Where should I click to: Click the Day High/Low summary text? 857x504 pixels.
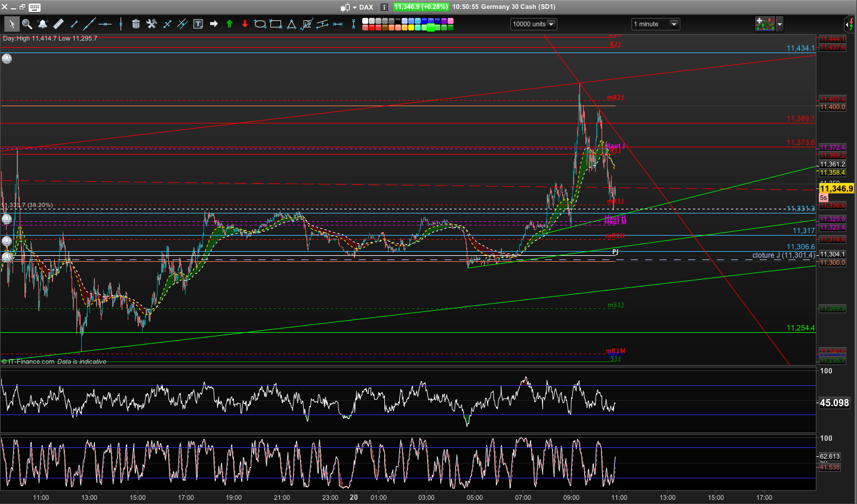pos(50,38)
